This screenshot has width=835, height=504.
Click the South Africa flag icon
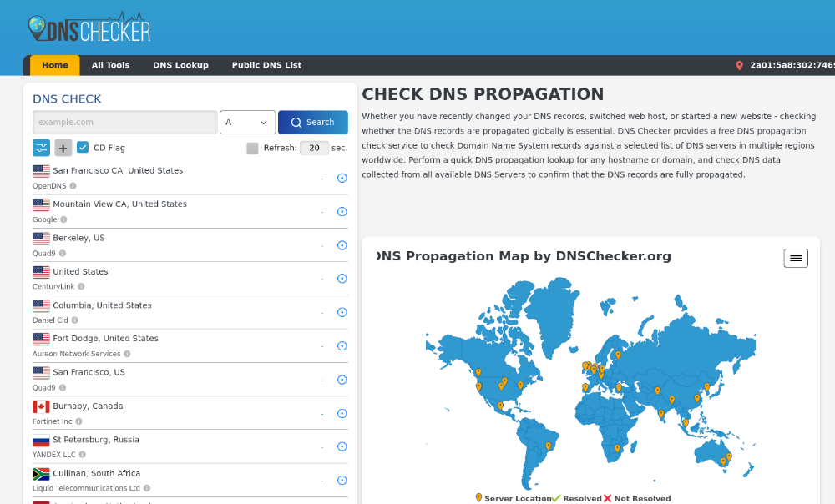41,474
